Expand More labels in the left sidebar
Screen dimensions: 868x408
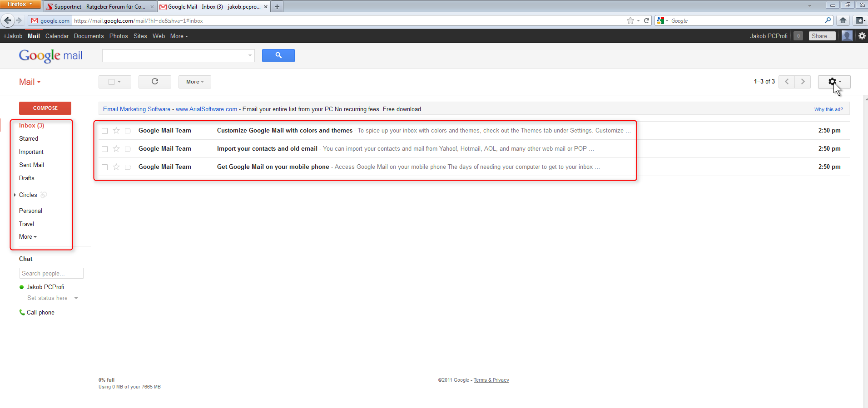[x=28, y=237]
